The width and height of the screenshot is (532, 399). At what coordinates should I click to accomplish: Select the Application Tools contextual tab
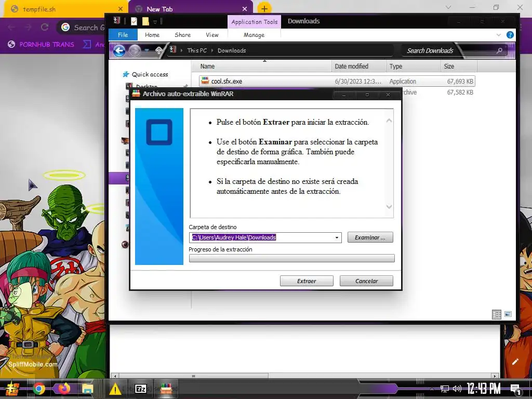pos(254,22)
